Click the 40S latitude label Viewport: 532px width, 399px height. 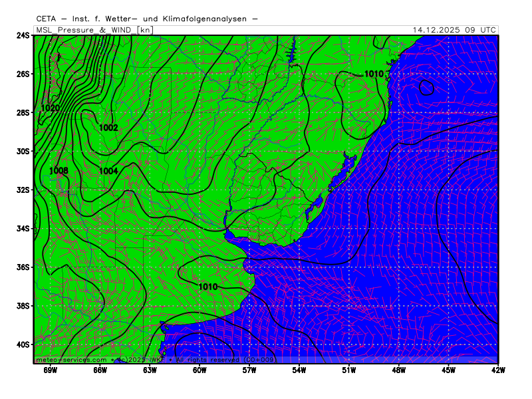[23, 344]
